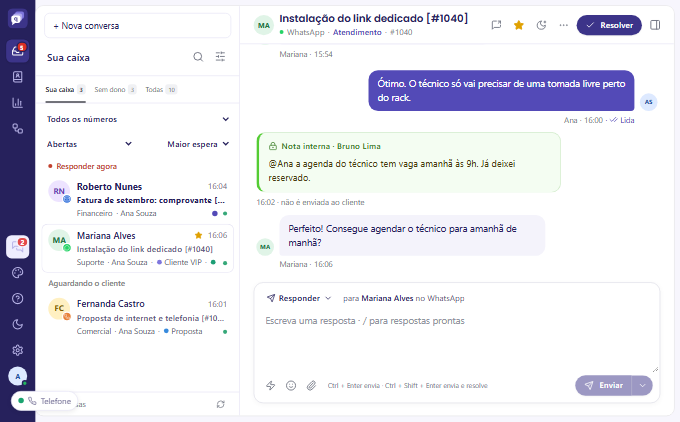Click the Telefone status button
Screen dimensions: 680x422
45,401
